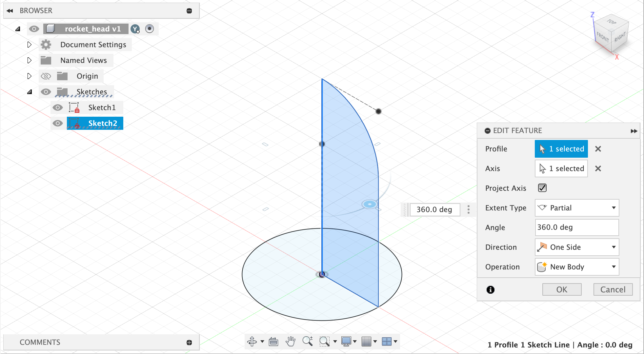
Task: Click the Look At tool
Action: point(273,341)
